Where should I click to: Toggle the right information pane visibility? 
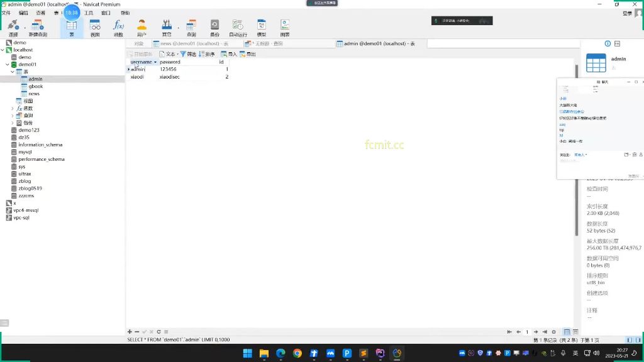[x=638, y=340]
